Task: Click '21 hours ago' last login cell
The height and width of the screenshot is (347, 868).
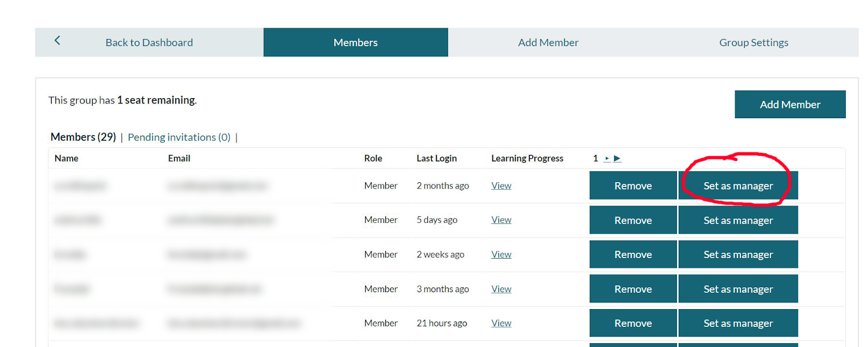Action: [x=442, y=323]
